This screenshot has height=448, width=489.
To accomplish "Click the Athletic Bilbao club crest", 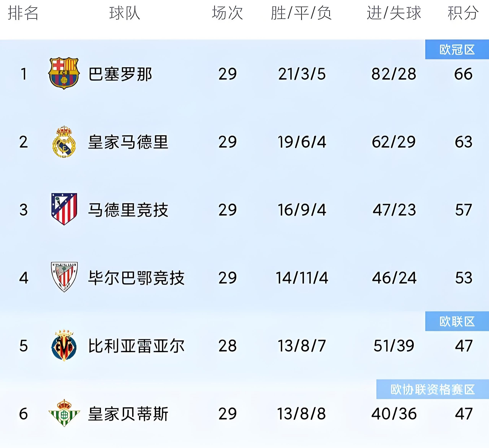I will point(64,277).
